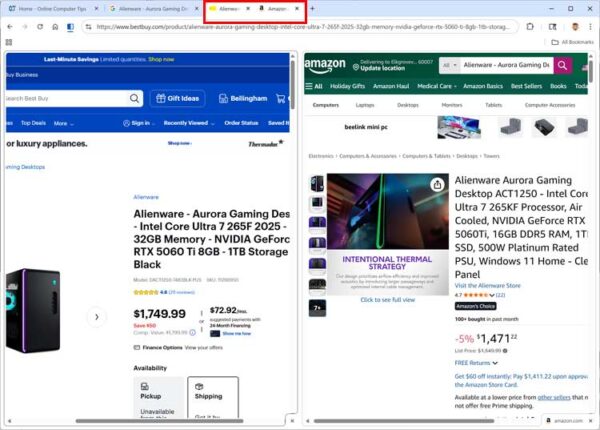Open the All Bookmarks folder
600x430 pixels.
point(572,42)
